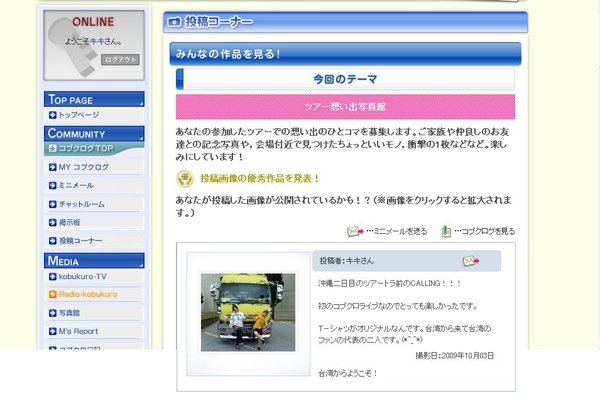This screenshot has width=600, height=403.
Task: Go to MY コブクログ
Action: (83, 167)
